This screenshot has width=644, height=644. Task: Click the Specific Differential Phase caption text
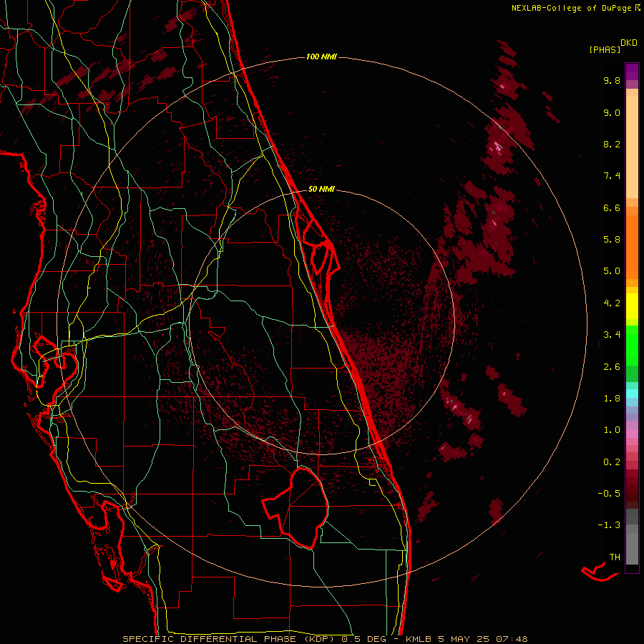tap(326, 639)
